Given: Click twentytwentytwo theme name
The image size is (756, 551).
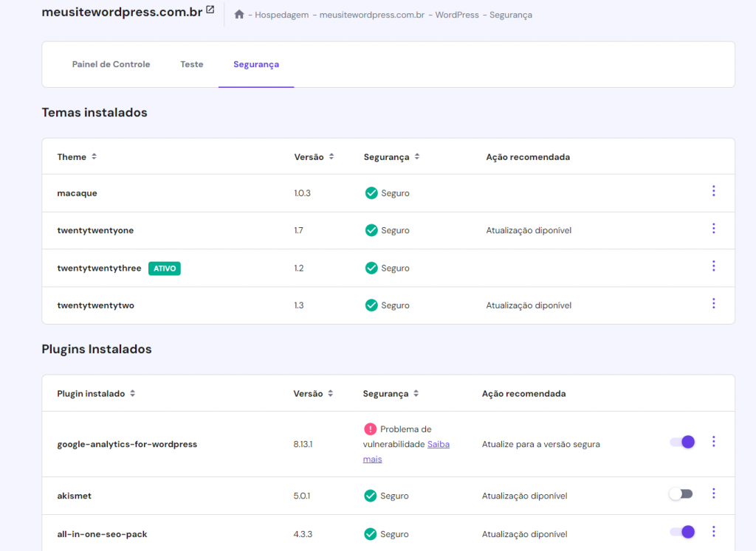Looking at the screenshot, I should [95, 305].
